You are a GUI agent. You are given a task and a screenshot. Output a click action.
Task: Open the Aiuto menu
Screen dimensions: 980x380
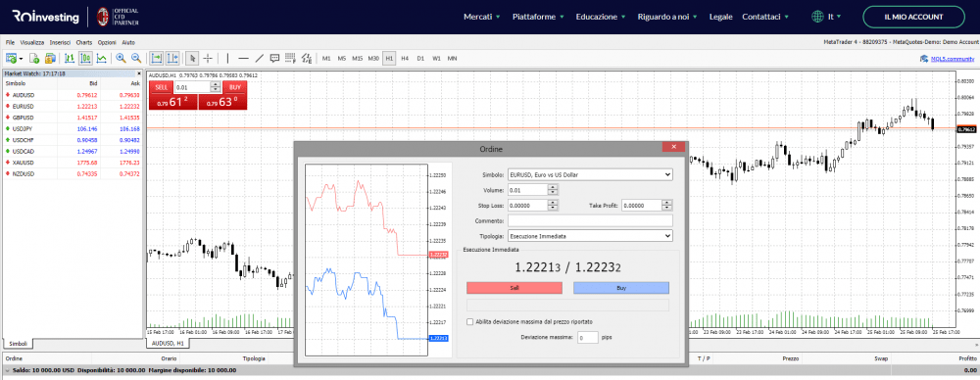[x=128, y=42]
